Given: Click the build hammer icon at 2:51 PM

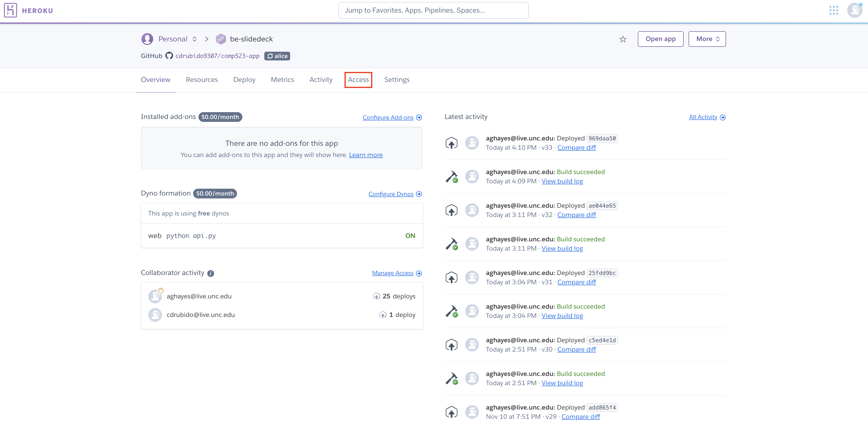Looking at the screenshot, I should pyautogui.click(x=452, y=378).
